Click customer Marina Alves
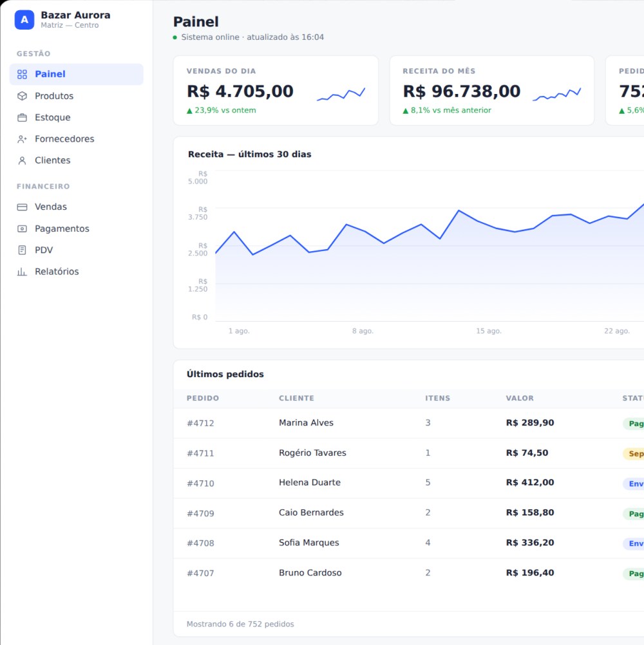Screen dimensions: 644x645 306,423
